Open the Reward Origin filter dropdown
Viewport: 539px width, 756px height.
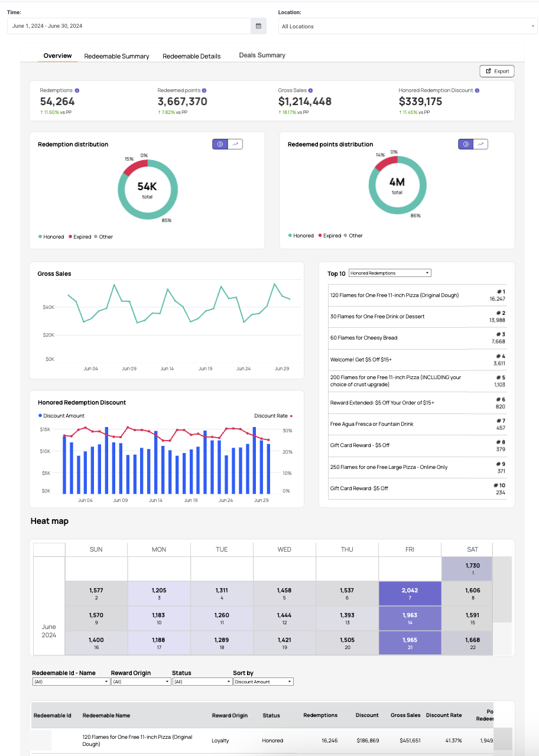coord(141,682)
